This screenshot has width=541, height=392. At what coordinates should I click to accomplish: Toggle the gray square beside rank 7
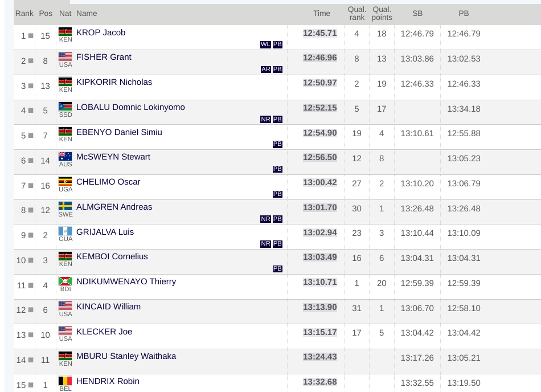click(x=31, y=186)
